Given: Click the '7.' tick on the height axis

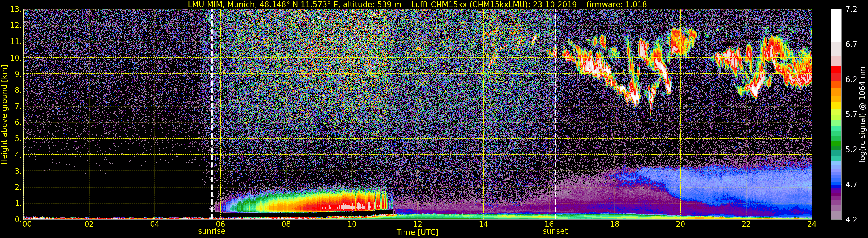Looking at the screenshot, I should coord(18,107).
